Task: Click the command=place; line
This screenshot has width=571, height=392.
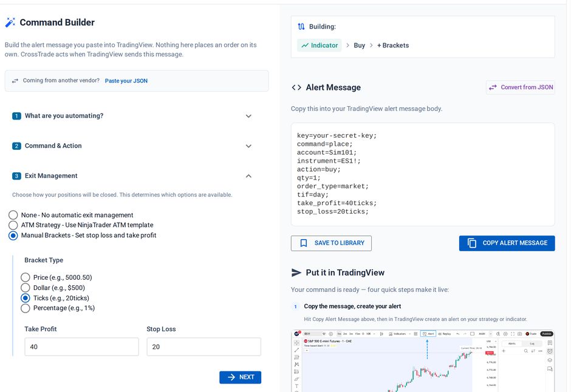Action: pyautogui.click(x=325, y=144)
